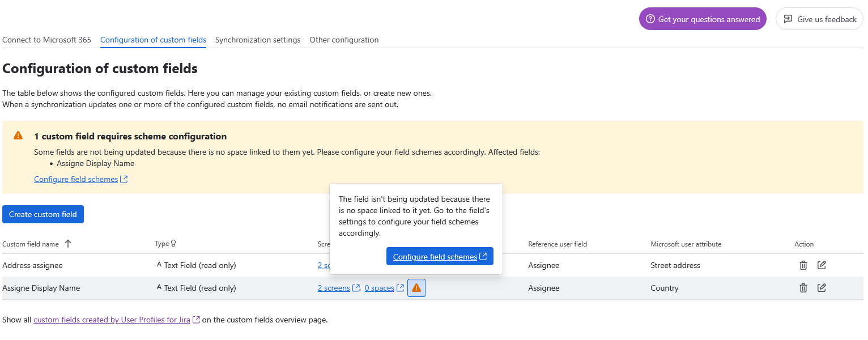Click the Country cell
868x340 pixels.
(x=665, y=288)
